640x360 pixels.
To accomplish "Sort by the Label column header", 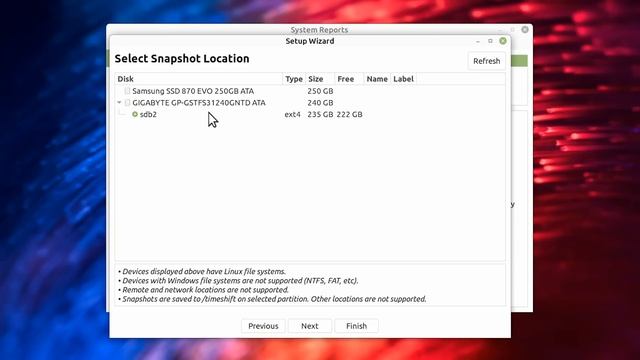I will pos(403,79).
